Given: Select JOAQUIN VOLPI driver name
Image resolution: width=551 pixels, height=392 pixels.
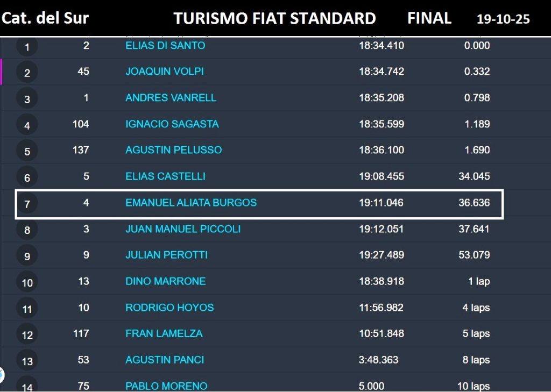Looking at the screenshot, I should click(164, 72).
